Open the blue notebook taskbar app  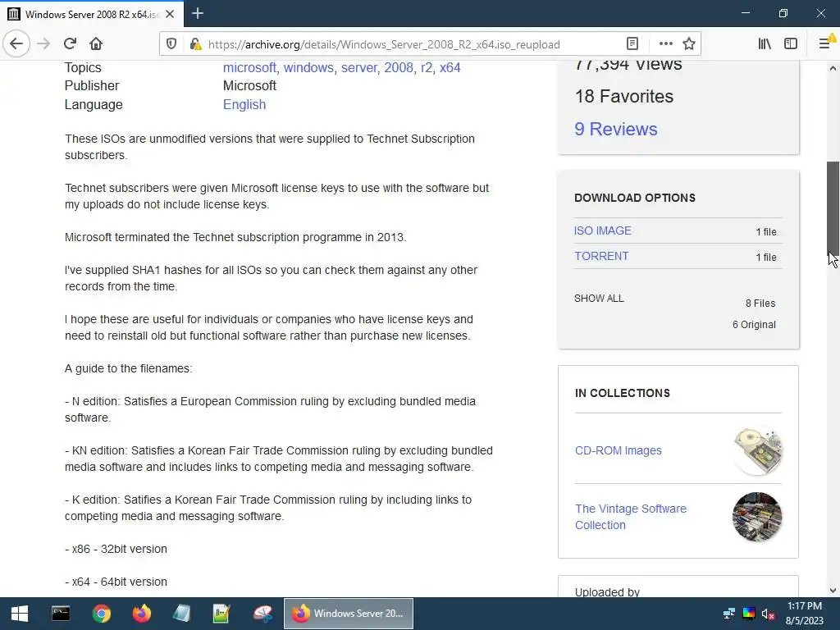coord(181,614)
